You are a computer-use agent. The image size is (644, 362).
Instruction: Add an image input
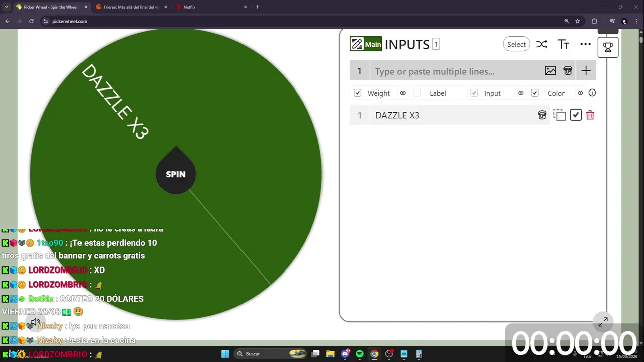[550, 71]
